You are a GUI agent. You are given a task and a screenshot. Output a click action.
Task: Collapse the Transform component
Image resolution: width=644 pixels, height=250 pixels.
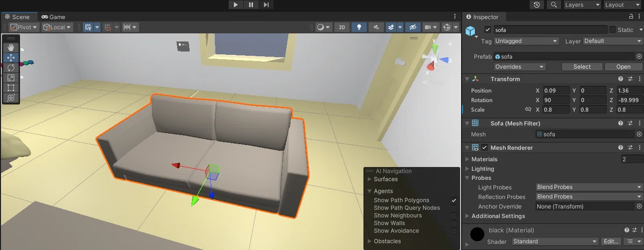point(467,79)
